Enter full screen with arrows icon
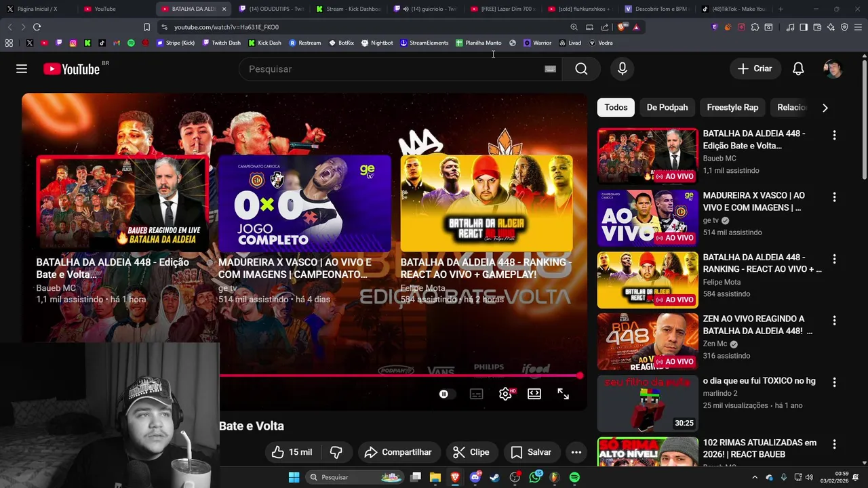This screenshot has height=488, width=868. tap(564, 394)
